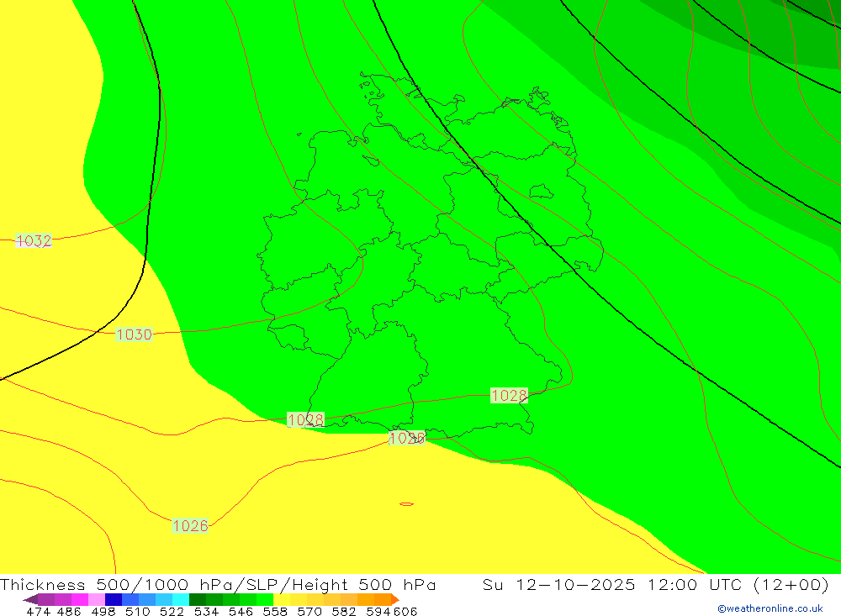Click the darkest green legend swatch
This screenshot has width=841, height=616.
[198, 599]
